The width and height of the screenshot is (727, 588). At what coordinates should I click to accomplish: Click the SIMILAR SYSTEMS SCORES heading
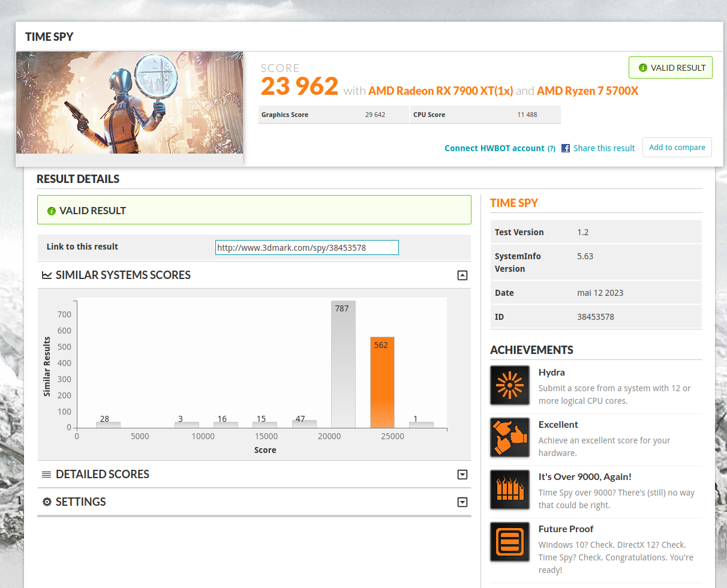tap(123, 275)
